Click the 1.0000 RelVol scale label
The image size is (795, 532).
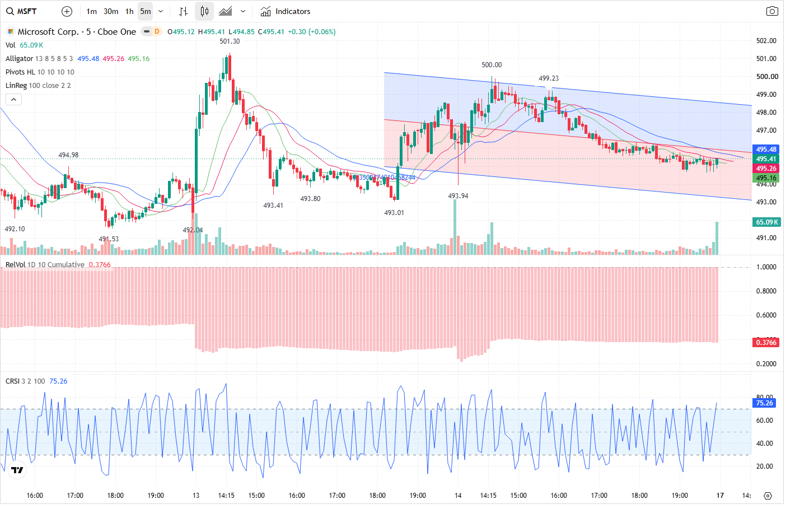click(x=766, y=267)
